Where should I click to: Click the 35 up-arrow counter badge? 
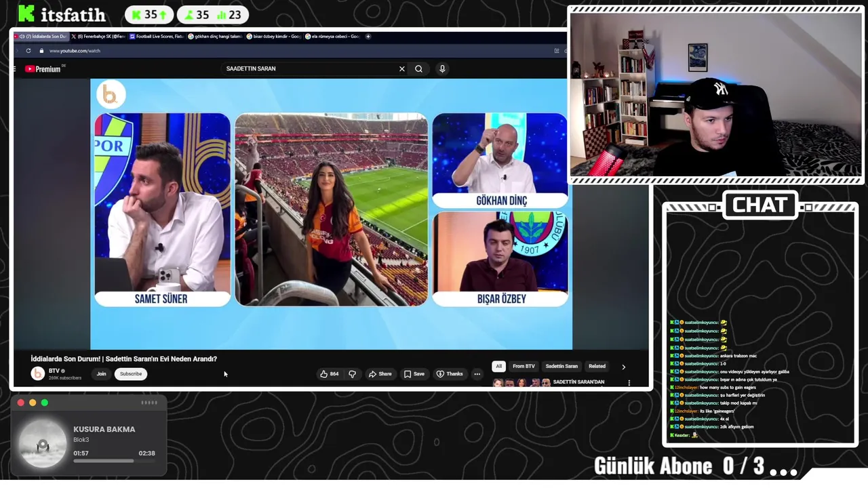coord(149,14)
